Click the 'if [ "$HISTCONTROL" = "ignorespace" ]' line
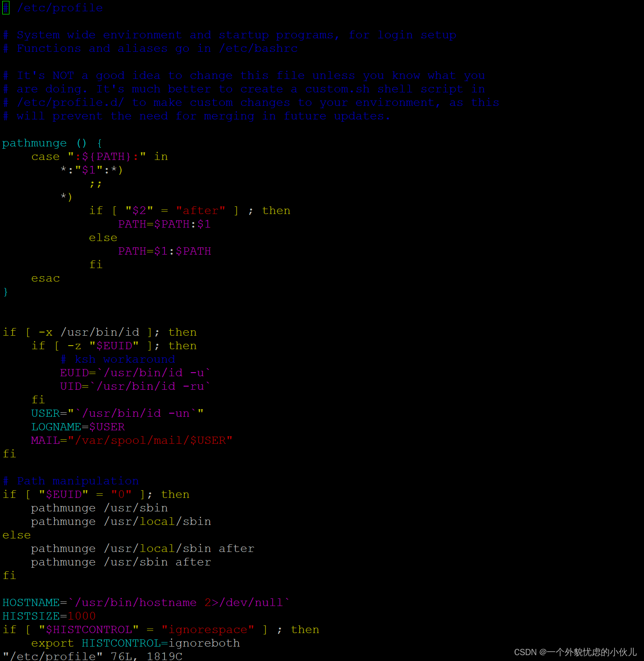The height and width of the screenshot is (661, 644). point(161,630)
